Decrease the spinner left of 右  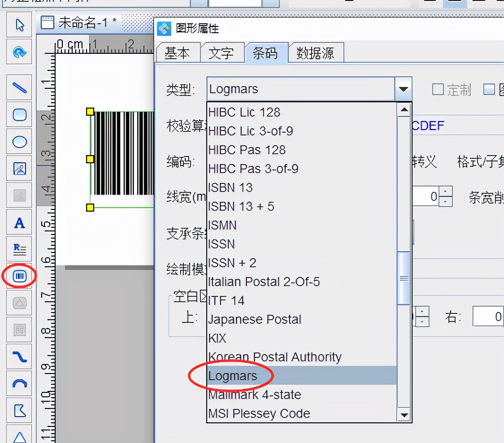click(x=422, y=322)
